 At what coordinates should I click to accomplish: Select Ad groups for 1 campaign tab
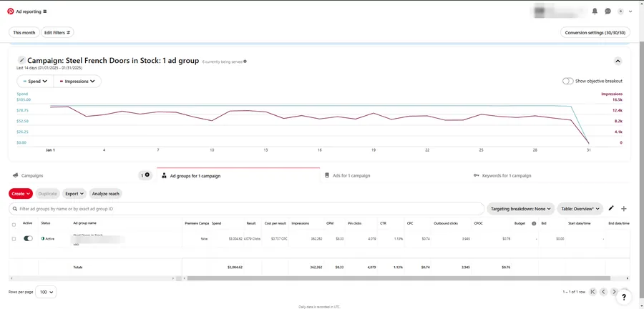pyautogui.click(x=238, y=176)
